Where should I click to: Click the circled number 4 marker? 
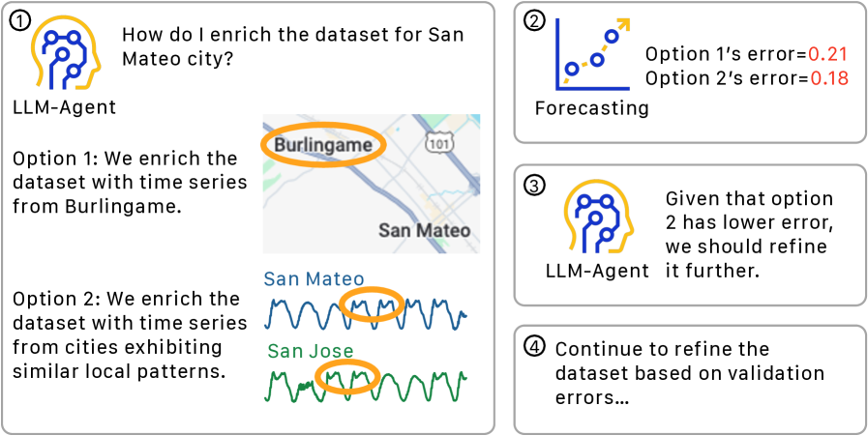(x=534, y=346)
